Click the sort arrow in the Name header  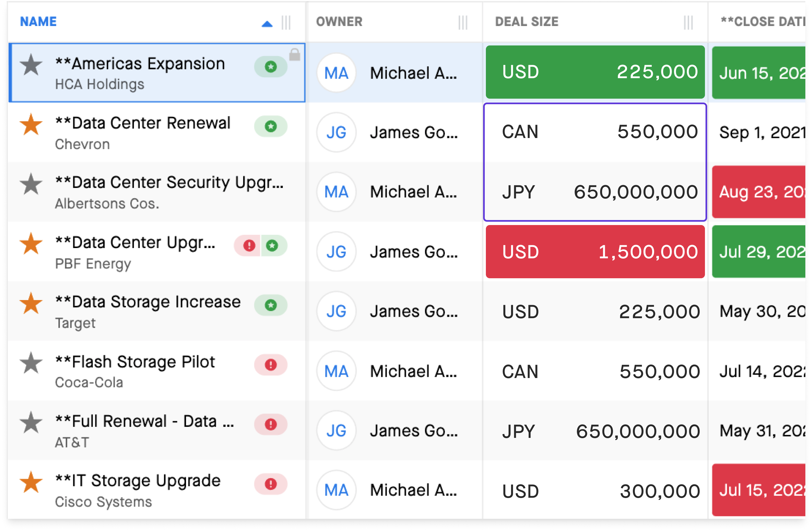[267, 24]
